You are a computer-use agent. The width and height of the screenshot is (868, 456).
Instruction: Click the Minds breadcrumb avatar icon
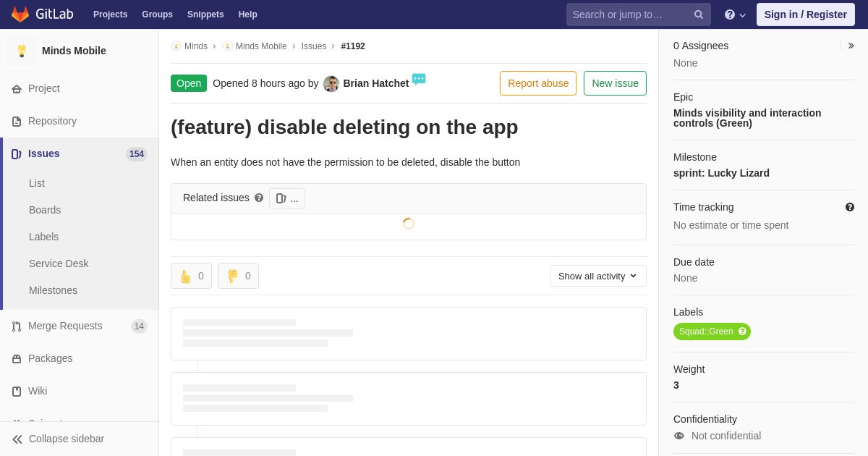(x=176, y=46)
